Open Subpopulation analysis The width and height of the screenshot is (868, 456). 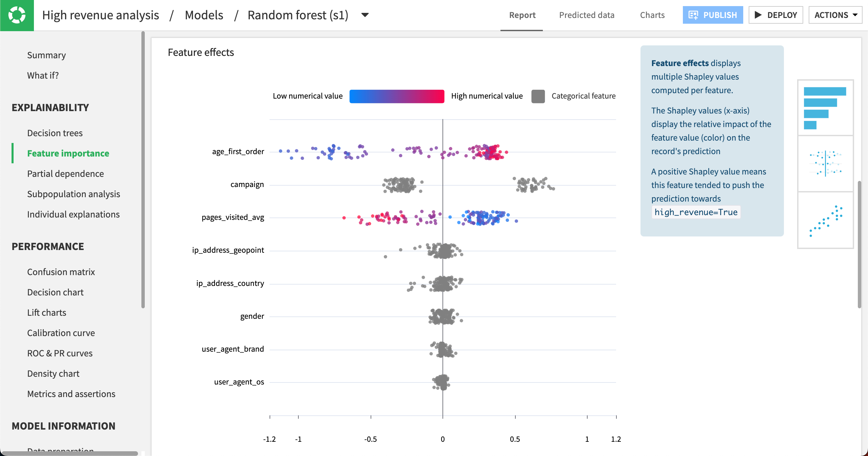coord(74,194)
